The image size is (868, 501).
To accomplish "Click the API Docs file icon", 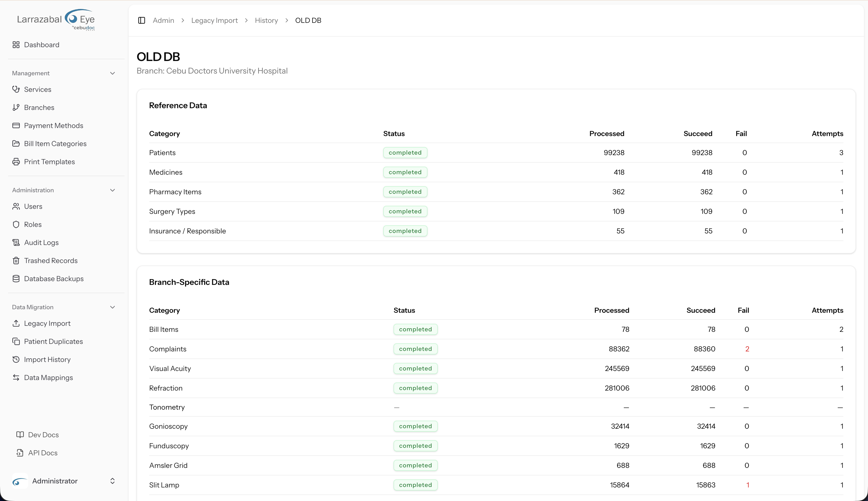I will [20, 453].
